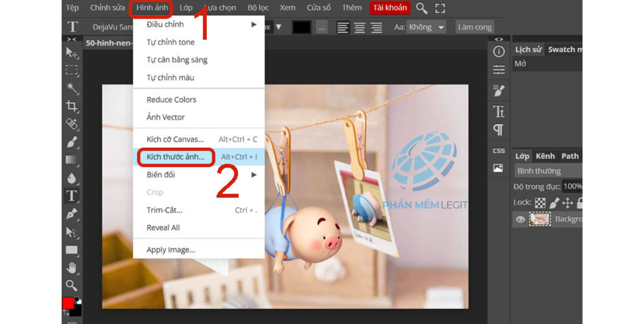Click the ... button beside color swatch
Screen dimensions: 644x324
322,27
